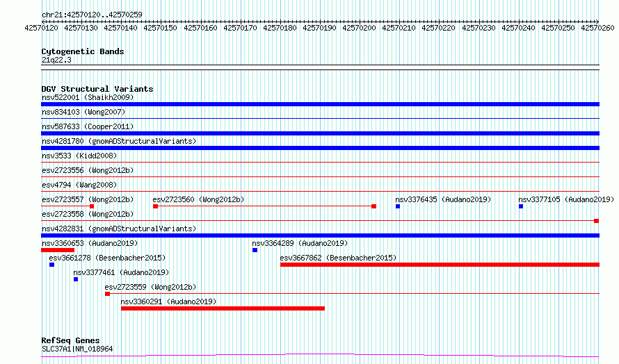
Task: Click the nsv3376435 (Audano2019) label
Action: [443, 199]
